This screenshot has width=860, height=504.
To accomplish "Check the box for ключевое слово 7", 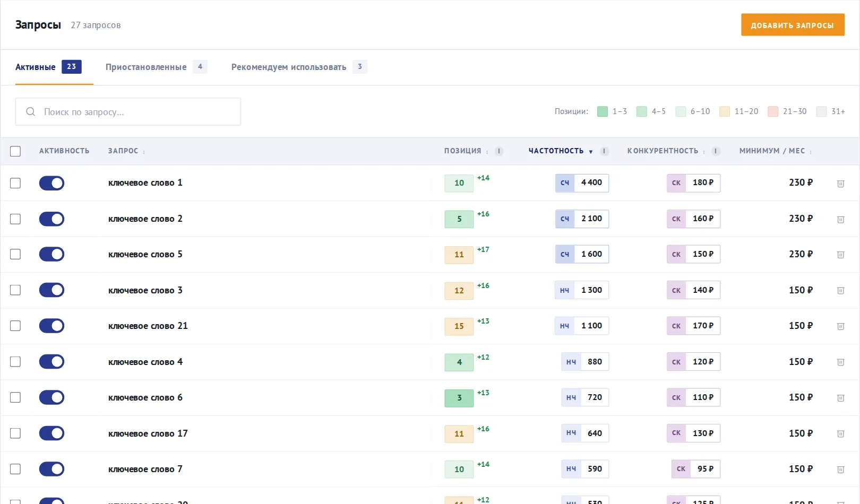I will point(15,469).
